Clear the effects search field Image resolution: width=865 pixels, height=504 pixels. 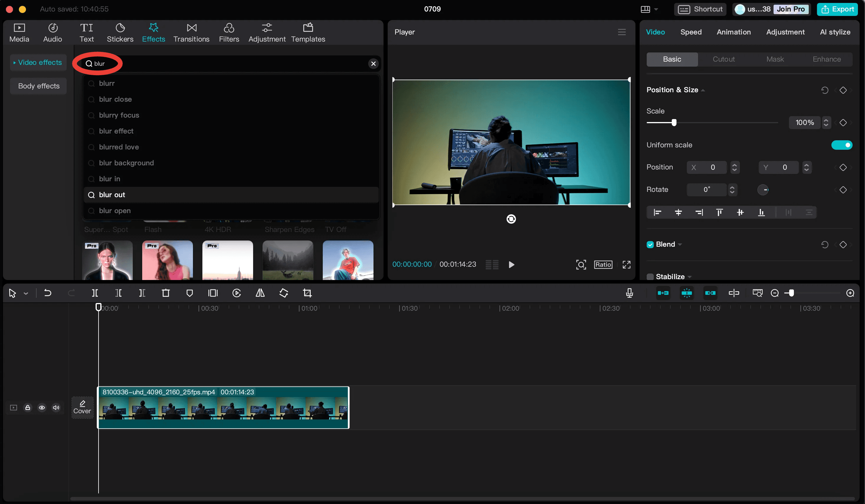point(373,63)
